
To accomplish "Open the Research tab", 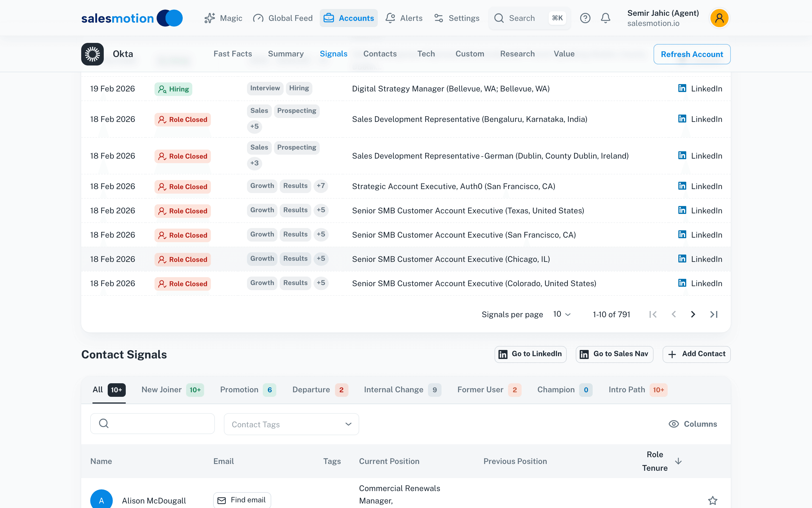I will pos(517,54).
